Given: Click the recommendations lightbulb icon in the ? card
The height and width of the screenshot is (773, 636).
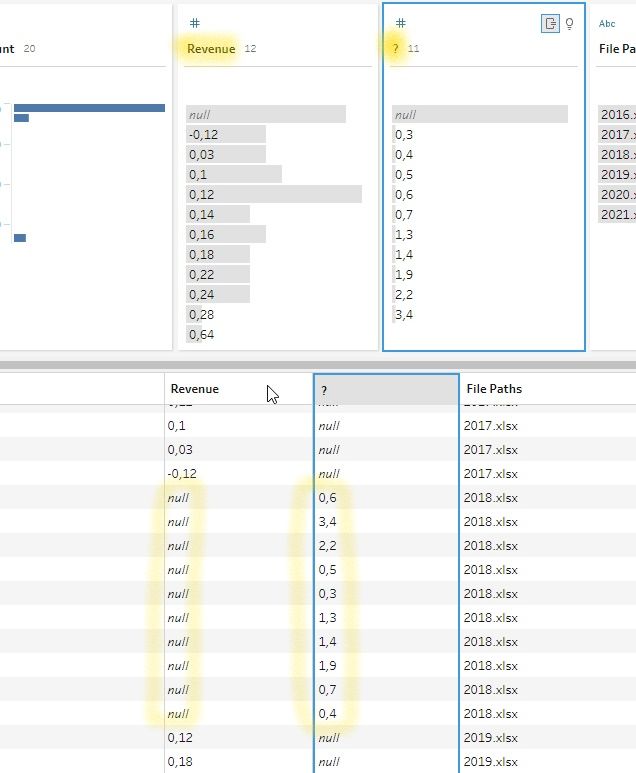Looking at the screenshot, I should pyautogui.click(x=569, y=24).
